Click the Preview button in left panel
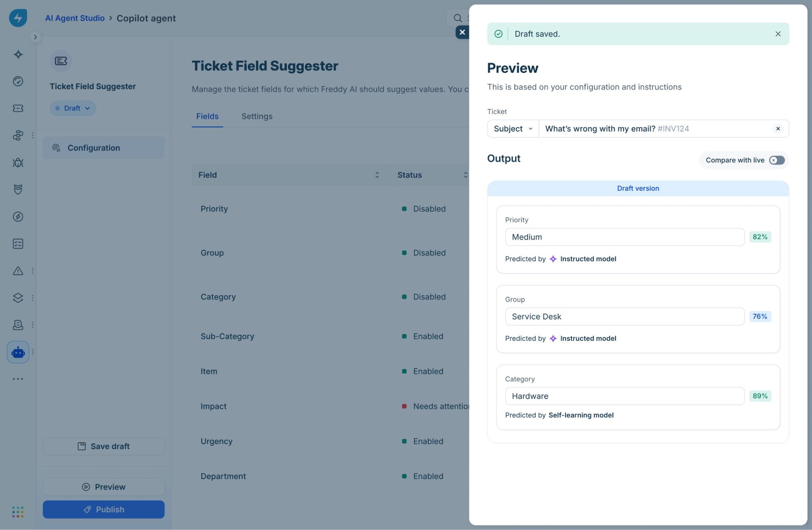 click(103, 487)
